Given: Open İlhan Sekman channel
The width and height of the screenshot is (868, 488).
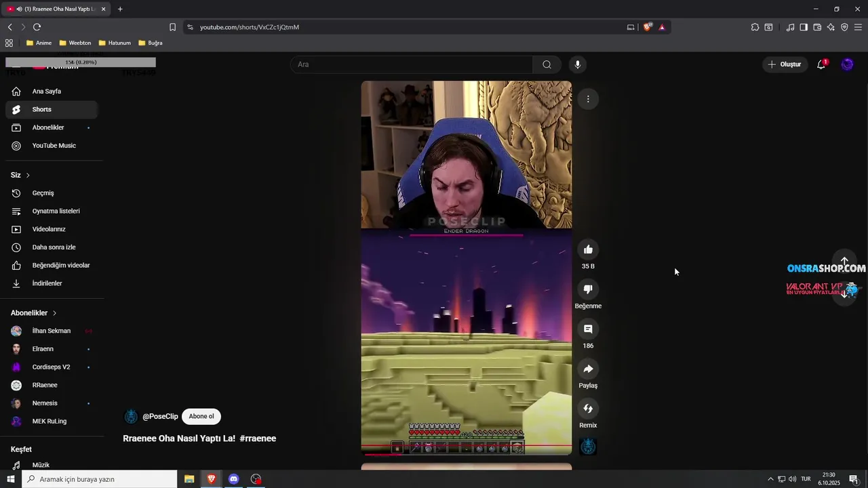Looking at the screenshot, I should 52,331.
